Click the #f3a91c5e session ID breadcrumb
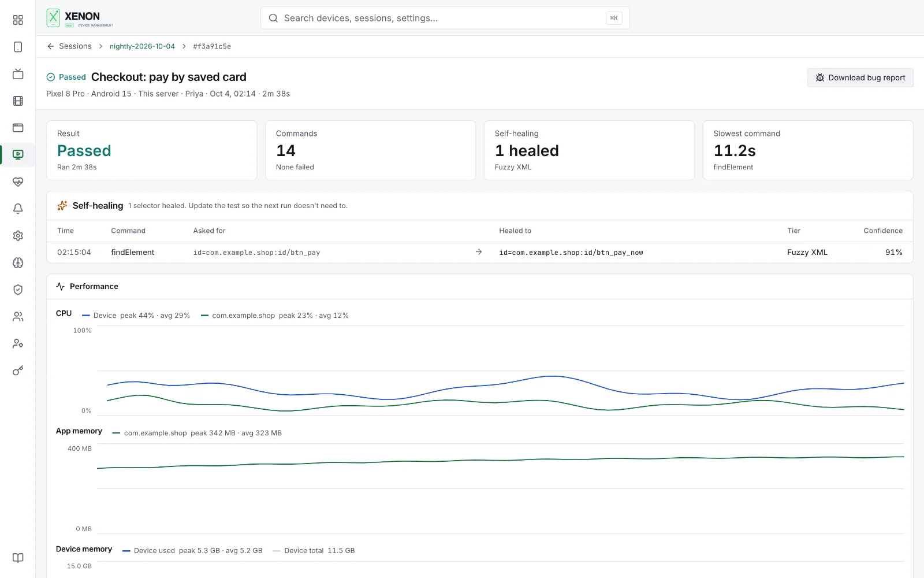Viewport: 924px width, 578px height. [212, 46]
